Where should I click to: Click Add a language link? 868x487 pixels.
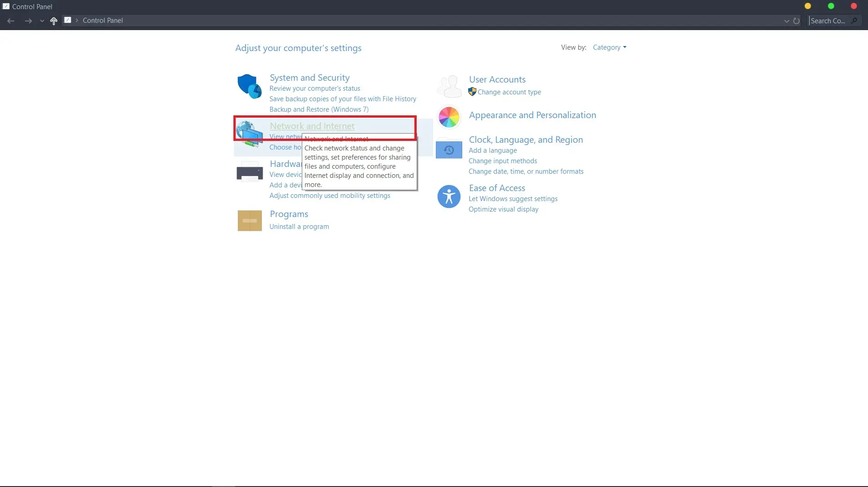pos(493,150)
